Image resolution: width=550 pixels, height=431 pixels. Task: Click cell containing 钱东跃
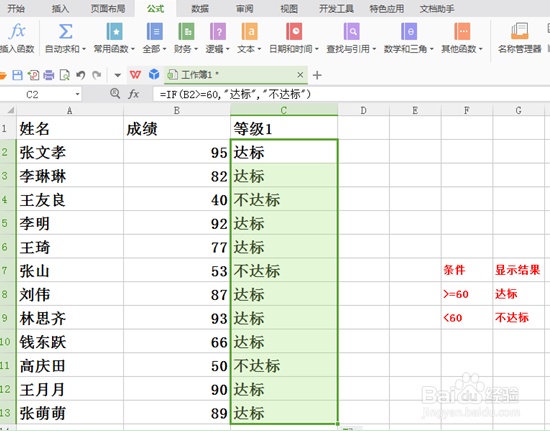coord(70,342)
